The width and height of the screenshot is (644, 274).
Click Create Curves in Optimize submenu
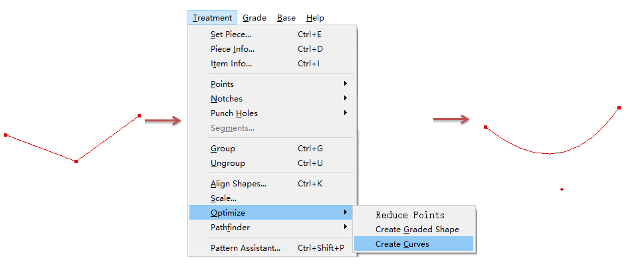tap(402, 244)
